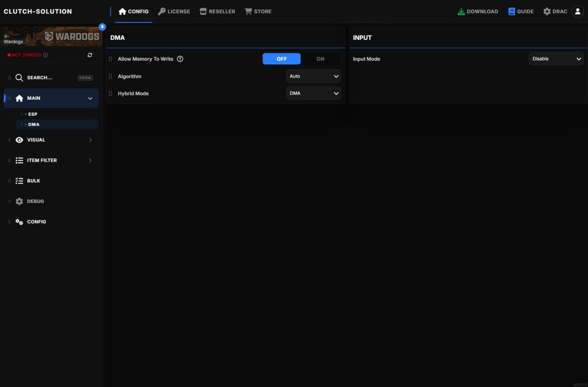Open the LICENSE tab
The image size is (588, 387).
(x=174, y=11)
